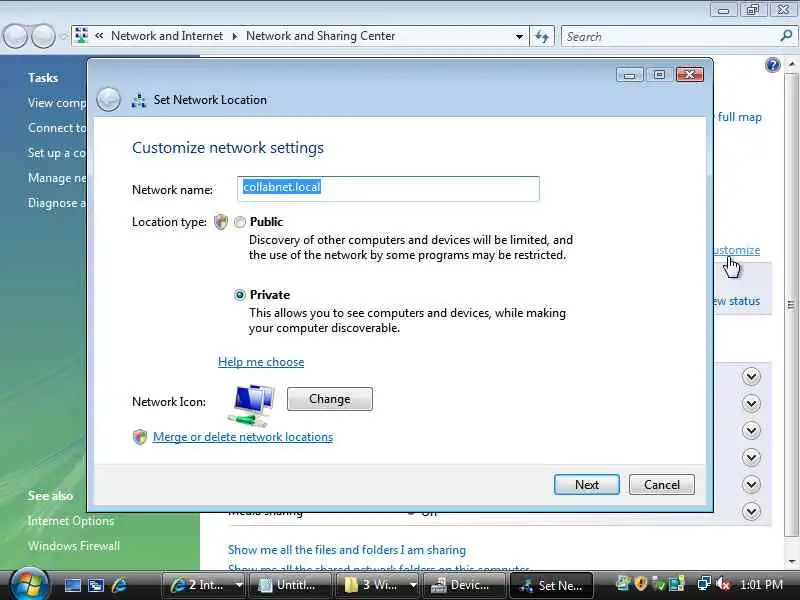Screen dimensions: 800x600
Task: Click the shield icon next to Merge or delete
Action: [140, 437]
